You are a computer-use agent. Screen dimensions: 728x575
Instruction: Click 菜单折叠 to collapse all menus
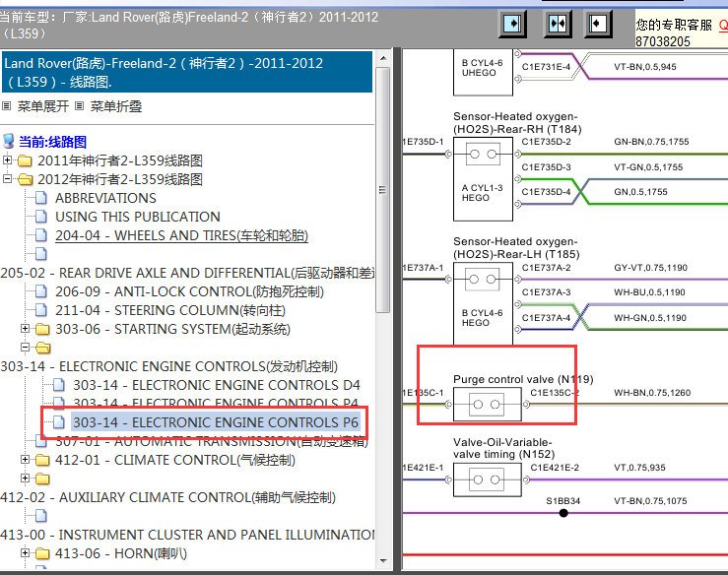pyautogui.click(x=115, y=106)
